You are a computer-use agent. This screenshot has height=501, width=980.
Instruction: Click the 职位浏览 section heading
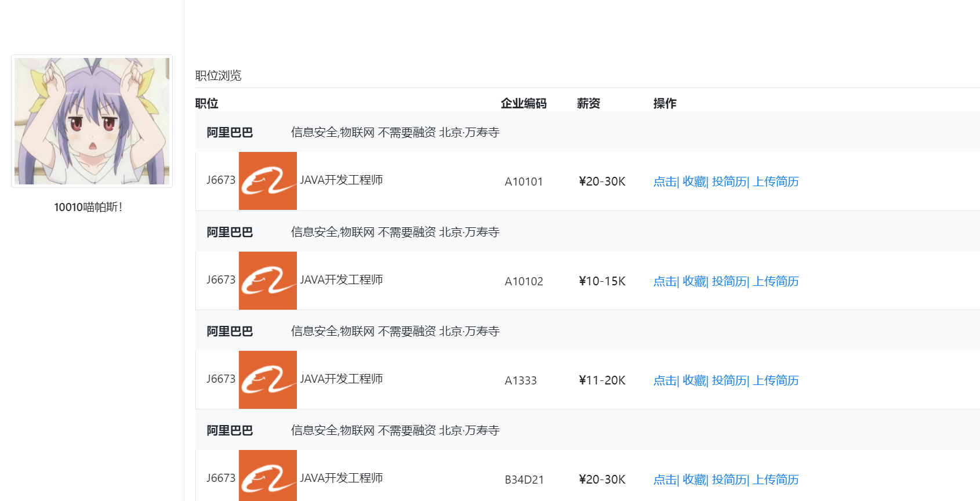coord(218,75)
